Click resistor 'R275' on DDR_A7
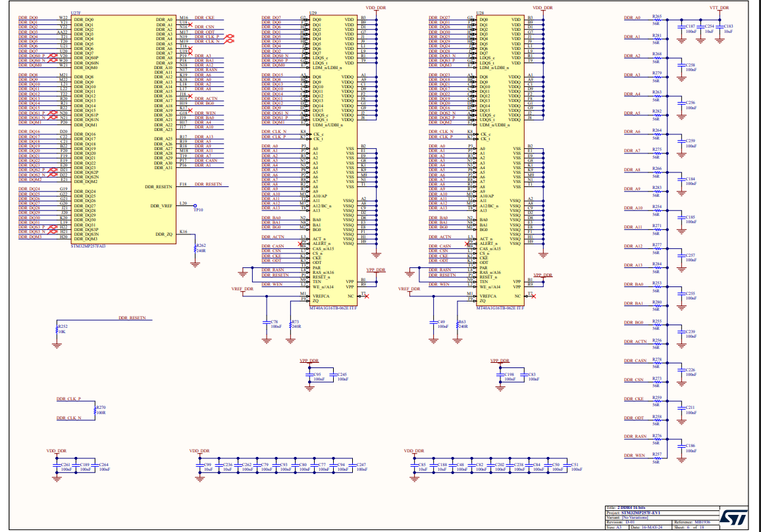The image size is (761, 532). click(x=656, y=153)
